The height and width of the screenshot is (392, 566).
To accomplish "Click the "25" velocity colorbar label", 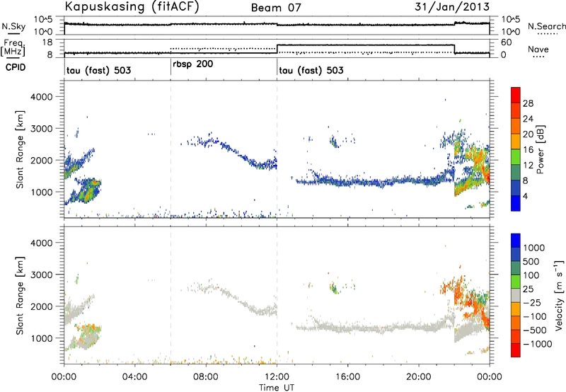I will [529, 289].
